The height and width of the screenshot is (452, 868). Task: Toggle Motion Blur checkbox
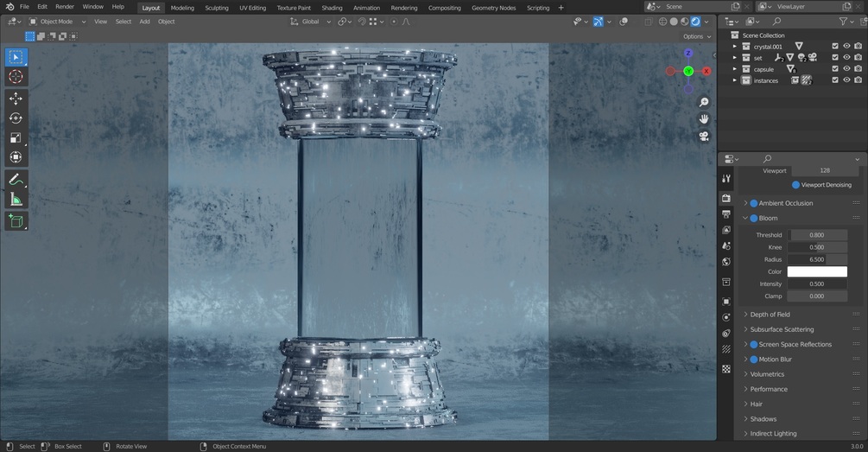(753, 360)
